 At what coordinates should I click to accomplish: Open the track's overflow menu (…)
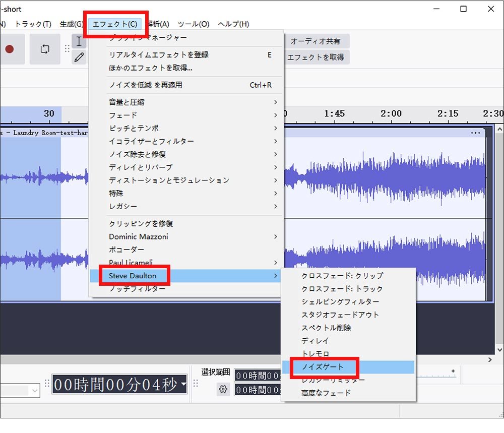(x=476, y=132)
